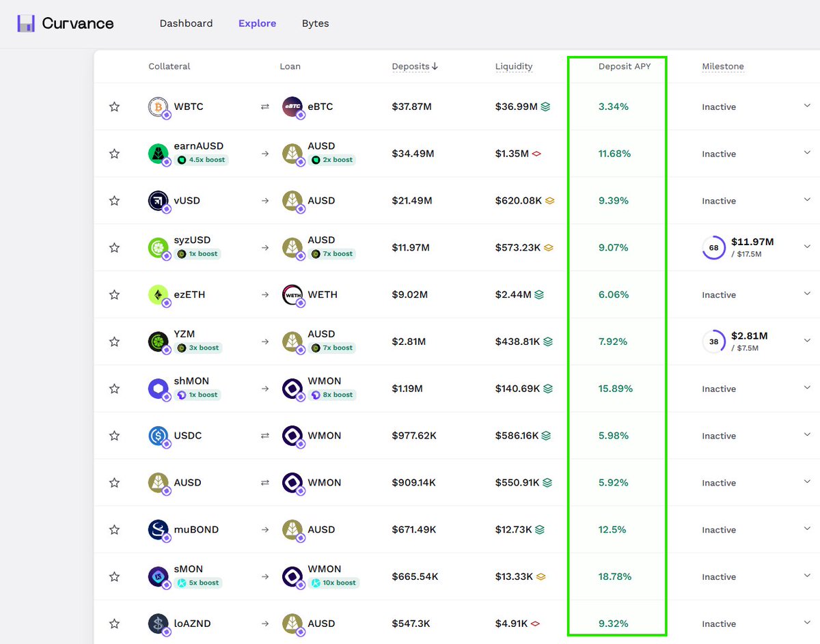
Task: Click the ezETH token icon
Action: (159, 295)
